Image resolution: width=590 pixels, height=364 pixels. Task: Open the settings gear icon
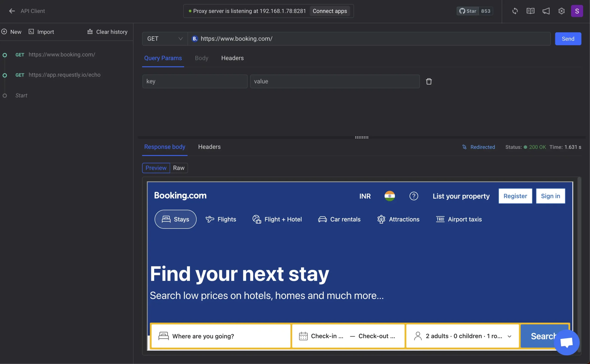click(x=561, y=11)
